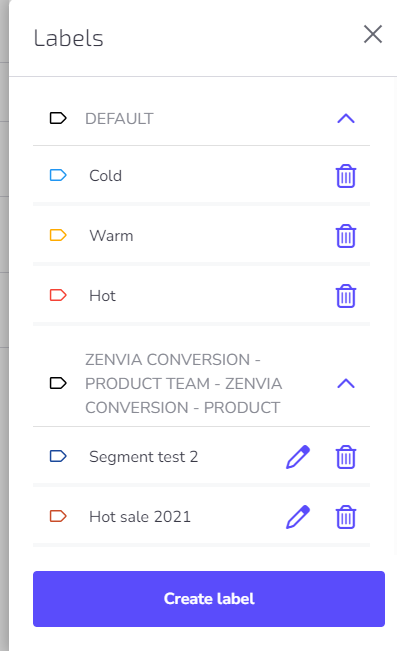This screenshot has height=651, width=397.
Task: Click the DEFAULT group header text
Action: (119, 119)
